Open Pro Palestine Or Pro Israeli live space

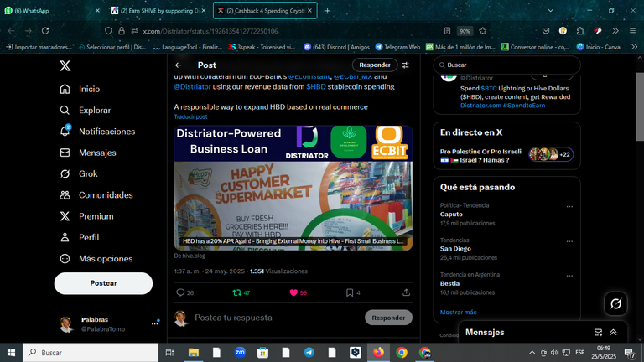506,156
